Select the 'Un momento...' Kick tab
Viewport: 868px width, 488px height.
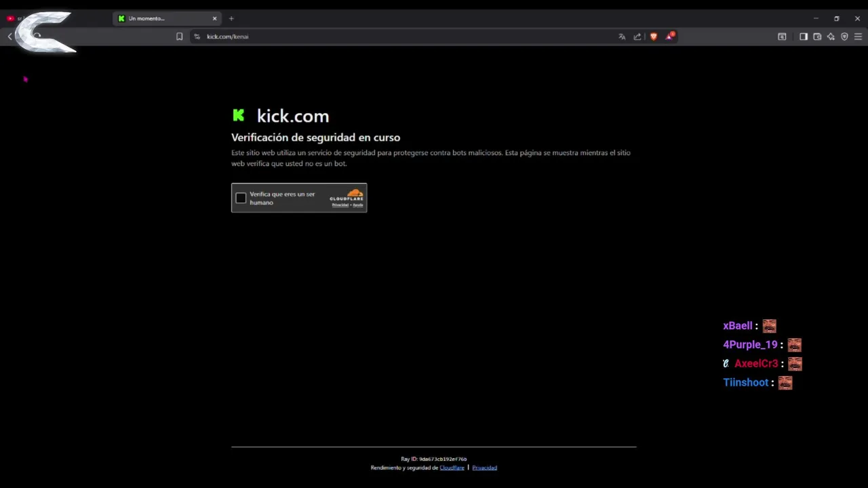click(166, 18)
